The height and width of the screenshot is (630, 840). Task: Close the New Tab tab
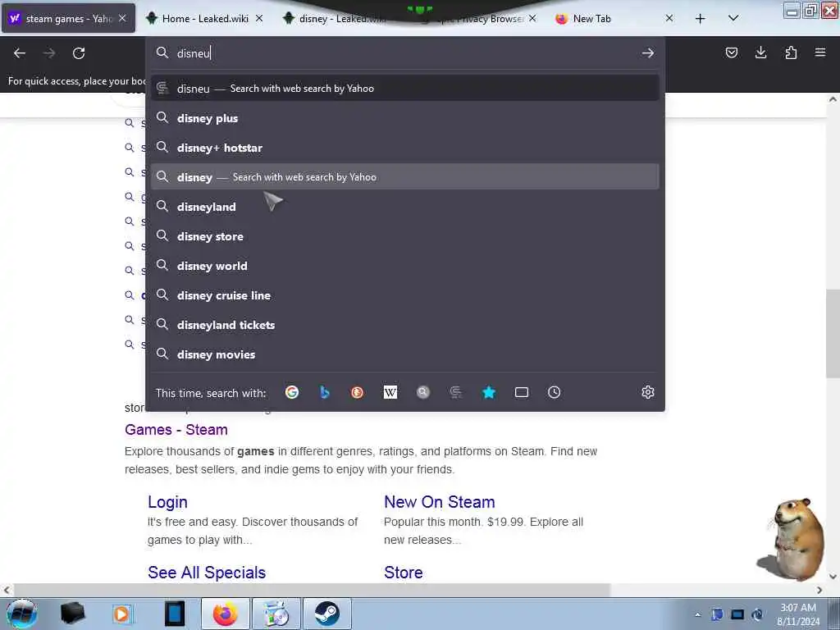pyautogui.click(x=669, y=18)
